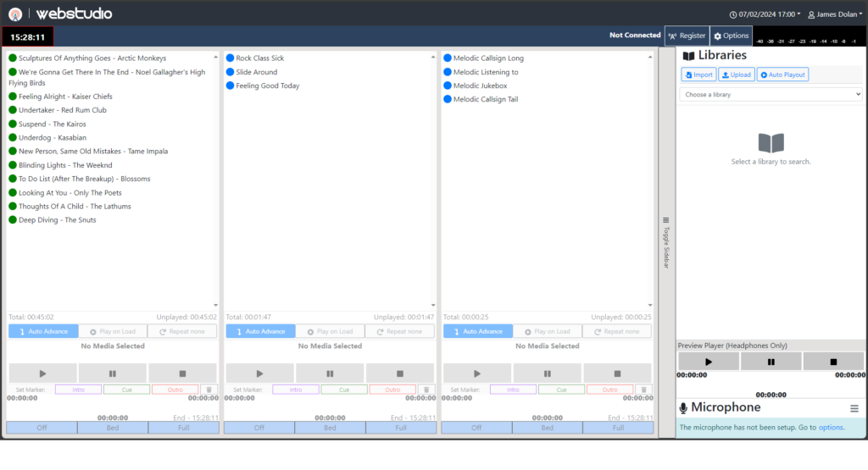This screenshot has height=470, width=868.
Task: Click first playlist scrollbar down arrow
Action: click(216, 305)
